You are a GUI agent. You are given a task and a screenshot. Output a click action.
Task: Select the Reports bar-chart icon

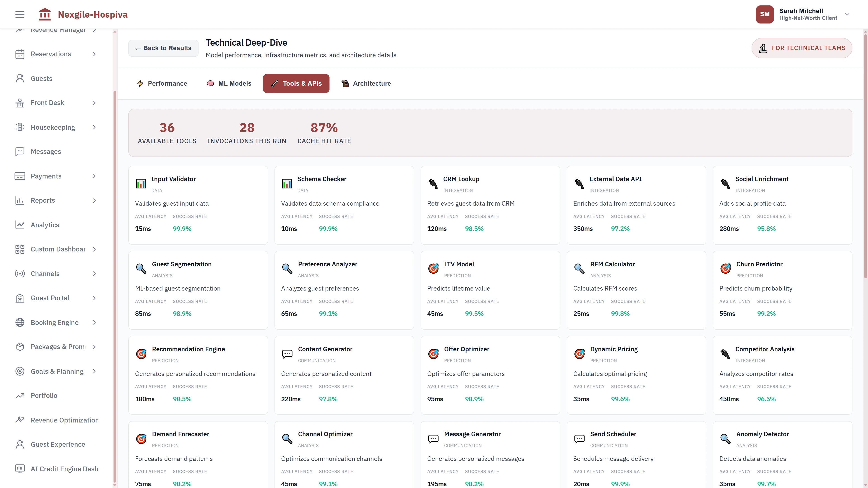pyautogui.click(x=19, y=200)
